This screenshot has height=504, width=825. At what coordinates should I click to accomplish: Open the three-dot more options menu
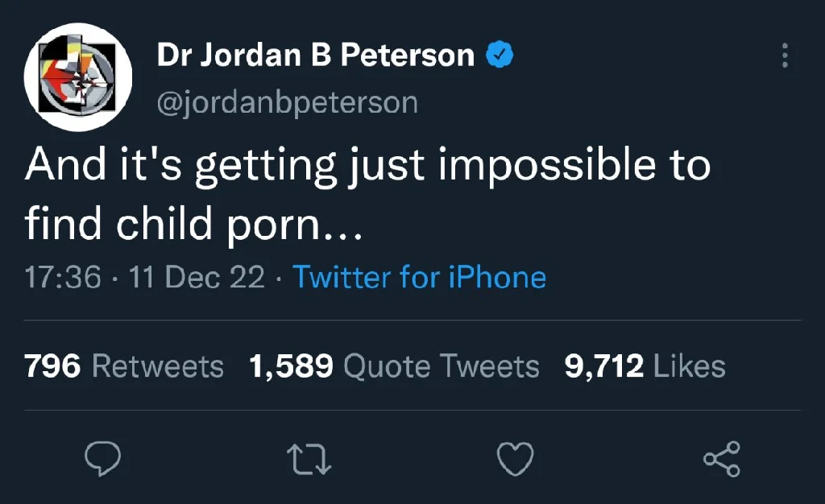point(785,56)
